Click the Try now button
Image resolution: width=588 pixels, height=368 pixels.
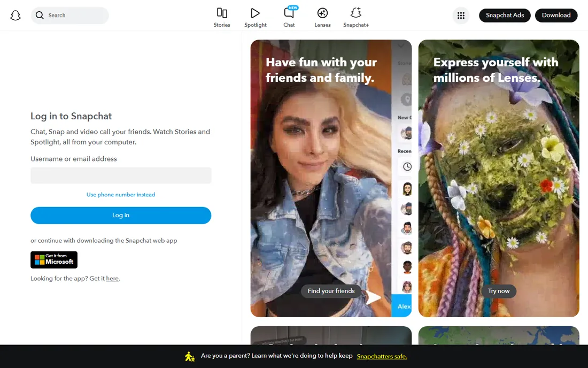(499, 291)
